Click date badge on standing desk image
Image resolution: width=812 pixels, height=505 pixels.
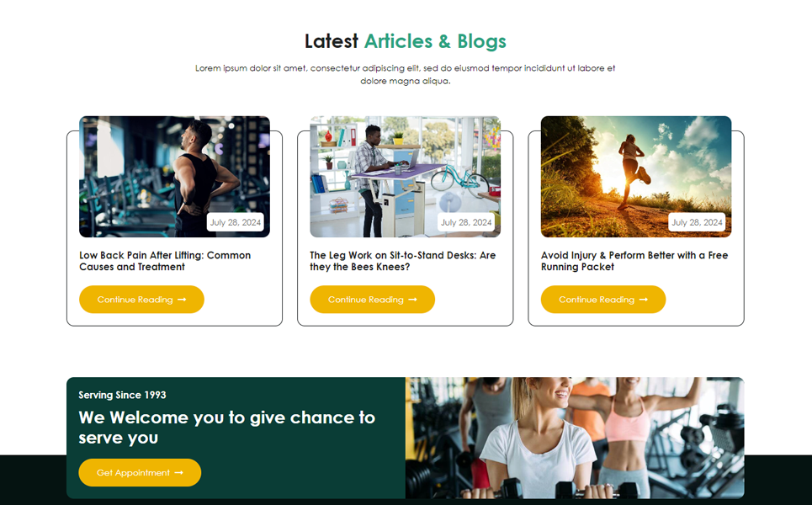466,222
